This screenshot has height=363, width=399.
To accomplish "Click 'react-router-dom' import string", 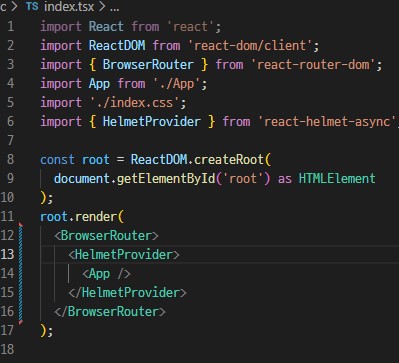I will (313, 65).
